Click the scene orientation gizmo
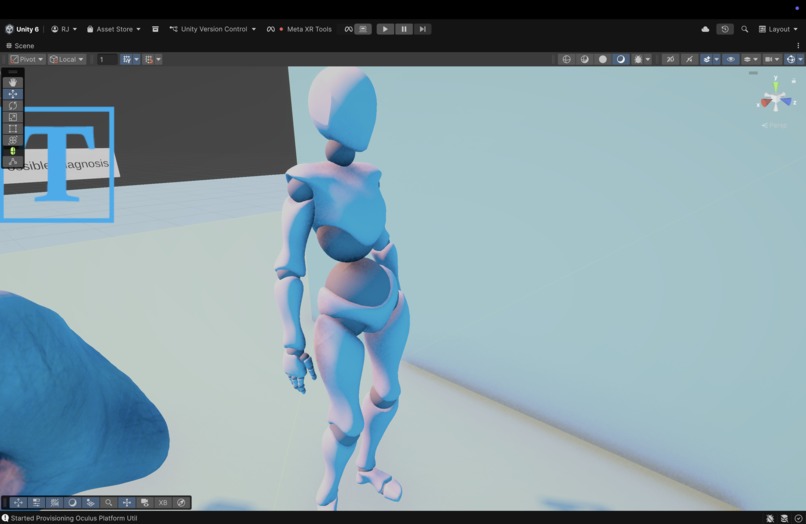Viewport: 806px width, 524px height. pos(776,99)
